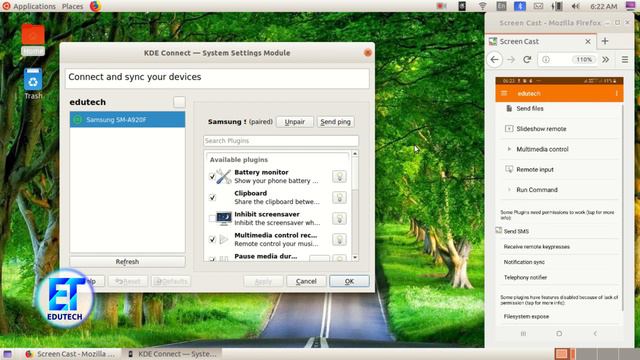Open the Trash on the desktop

click(33, 84)
